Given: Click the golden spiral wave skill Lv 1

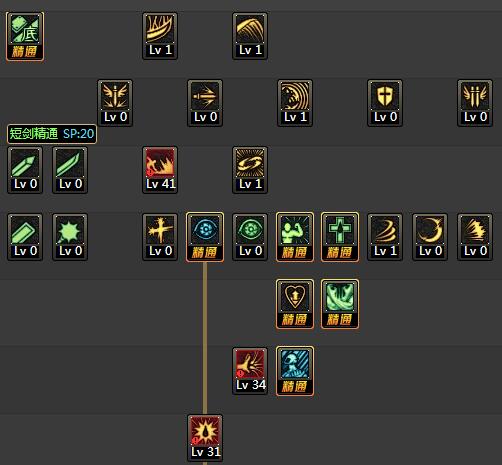Looking at the screenshot, I should [295, 103].
